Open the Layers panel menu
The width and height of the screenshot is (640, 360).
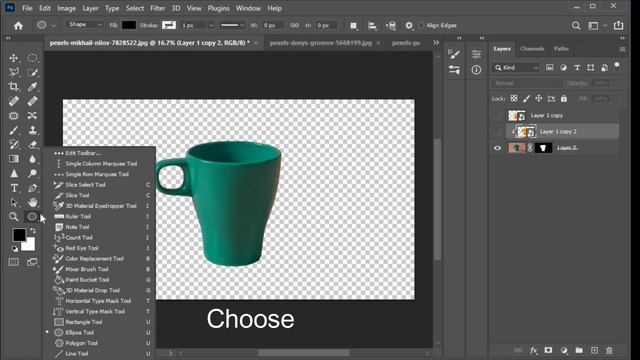(622, 49)
